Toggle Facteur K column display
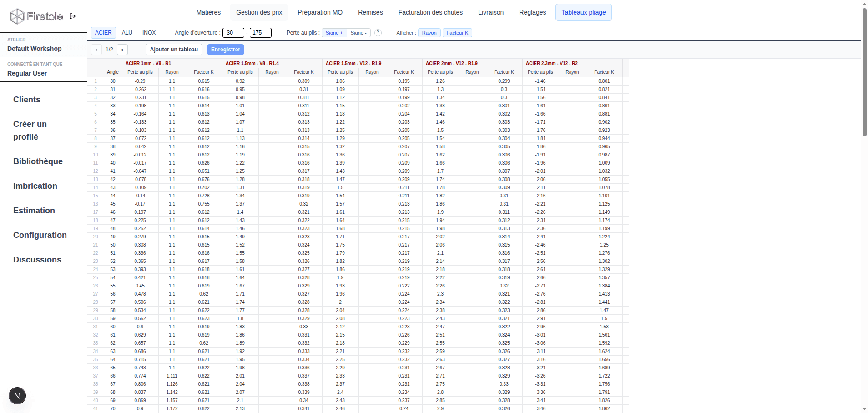 457,33
